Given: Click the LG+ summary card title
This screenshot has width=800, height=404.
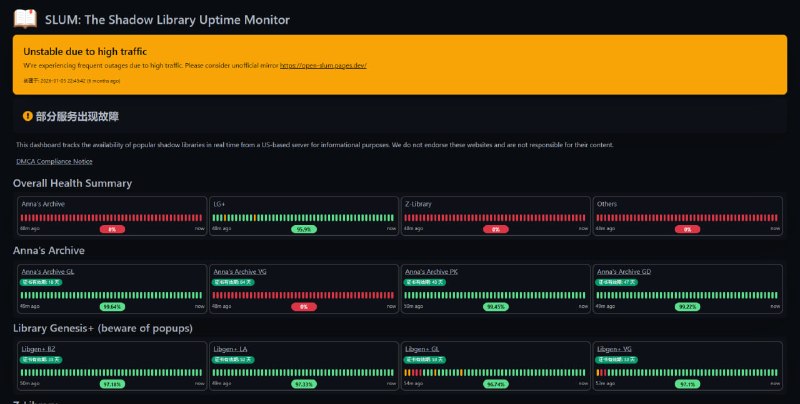Looking at the screenshot, I should [x=219, y=204].
